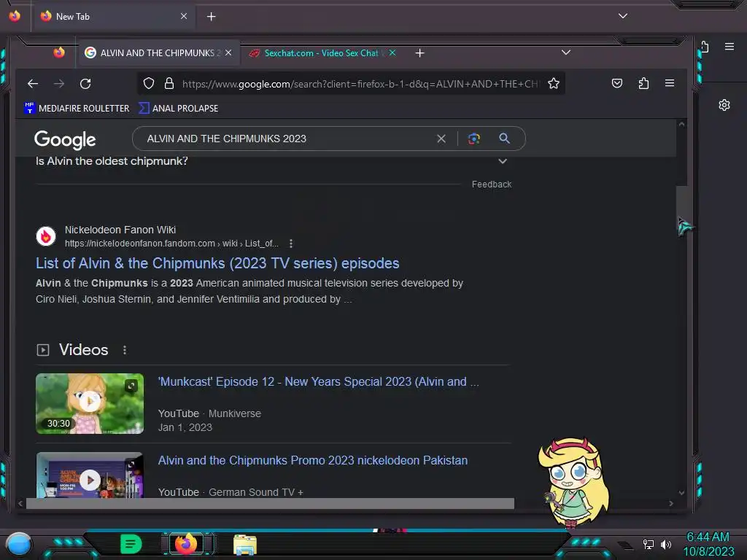Open the tracking protection shield icon
Viewport: 747px width, 560px height.
click(x=149, y=84)
